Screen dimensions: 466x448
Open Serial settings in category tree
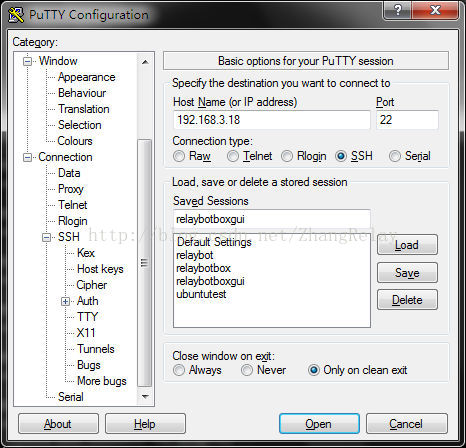coord(71,397)
